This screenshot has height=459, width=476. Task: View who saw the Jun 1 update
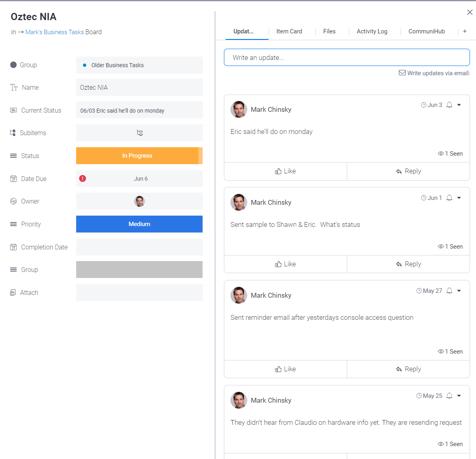[450, 247]
